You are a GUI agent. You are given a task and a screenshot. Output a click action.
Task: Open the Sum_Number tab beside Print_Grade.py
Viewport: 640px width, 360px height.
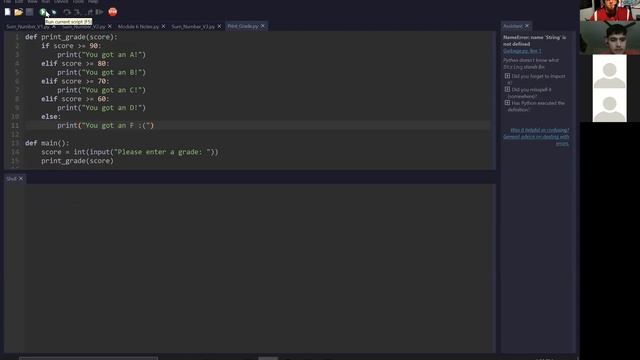tap(193, 27)
